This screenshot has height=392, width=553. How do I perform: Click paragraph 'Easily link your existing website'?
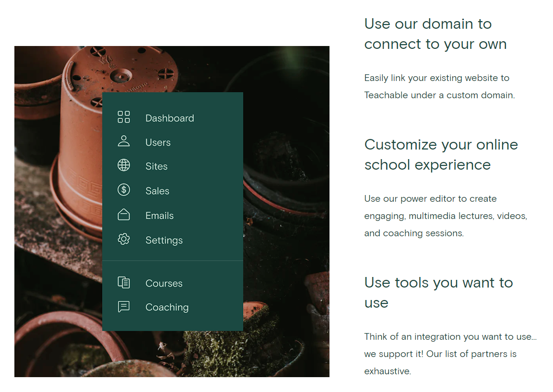(x=439, y=86)
